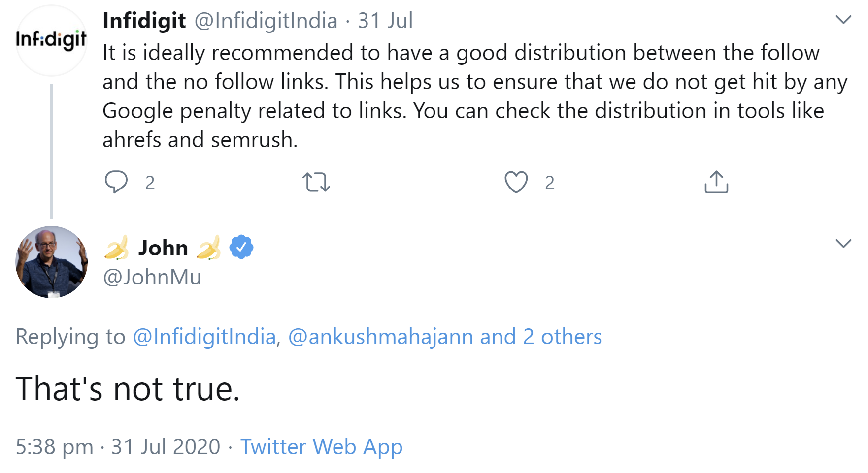Click John's blue verified badge
The width and height of the screenshot is (868, 473).
click(x=241, y=247)
